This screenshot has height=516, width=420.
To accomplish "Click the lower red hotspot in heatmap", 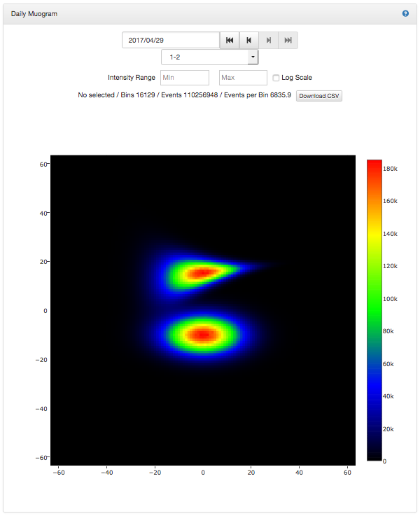I will point(203,335).
